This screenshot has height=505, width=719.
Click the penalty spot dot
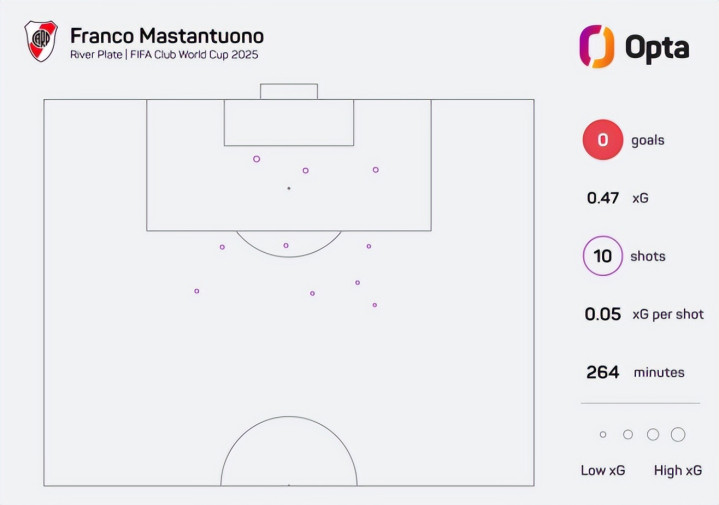click(x=289, y=188)
